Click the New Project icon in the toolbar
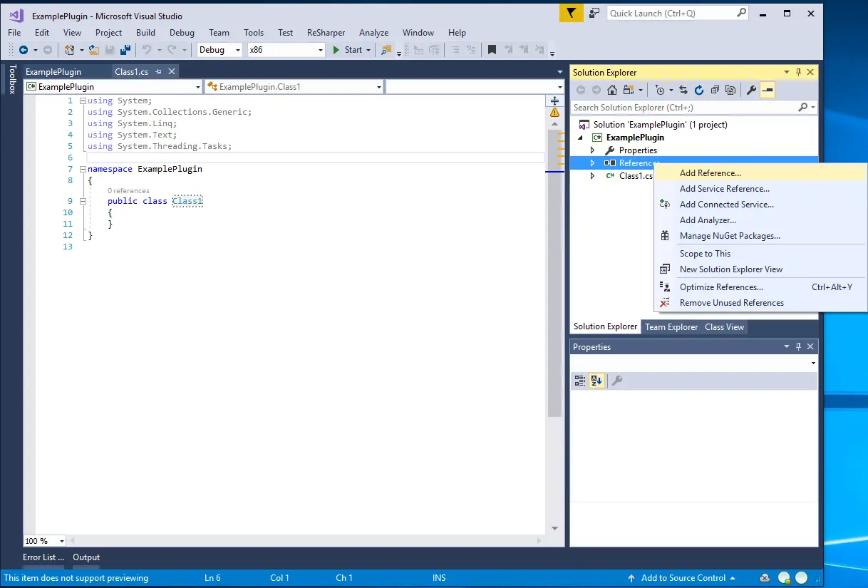The height and width of the screenshot is (588, 868). [x=69, y=50]
